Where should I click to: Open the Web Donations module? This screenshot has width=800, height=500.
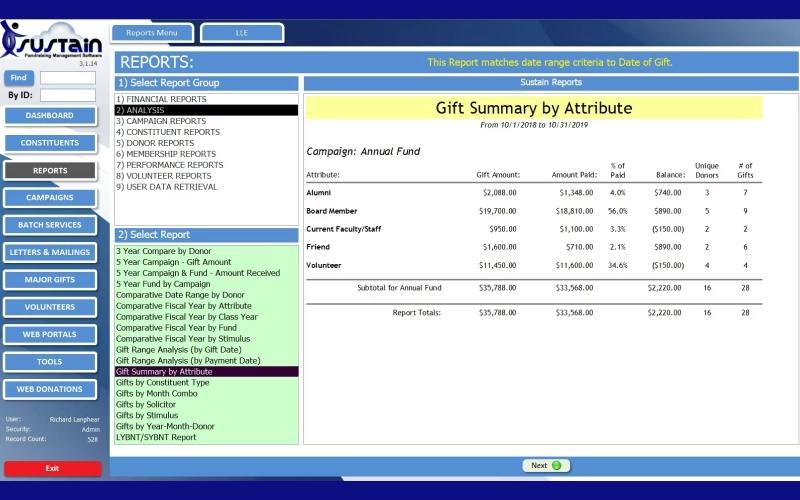50,389
